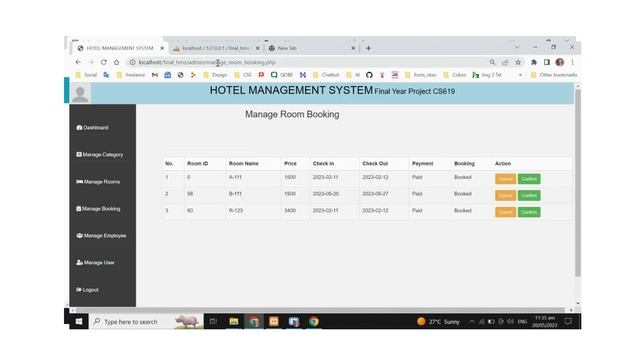Screen dimensions: 640x360
Task: Click the Room Name column header
Action: (x=243, y=164)
